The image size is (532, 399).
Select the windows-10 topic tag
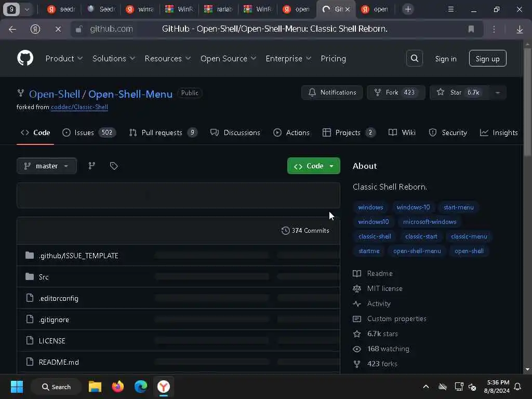413,207
